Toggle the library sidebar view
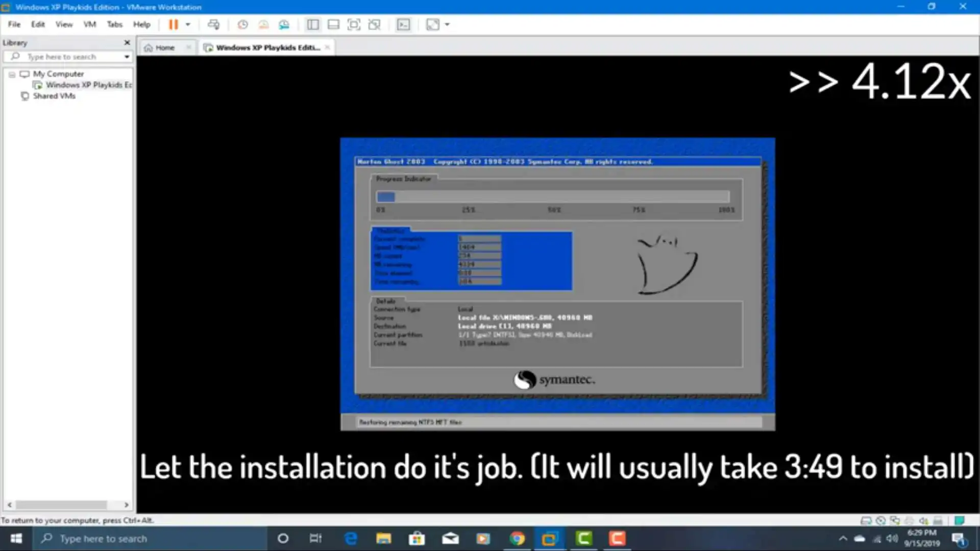Screen dimensions: 980x551 click(313, 24)
